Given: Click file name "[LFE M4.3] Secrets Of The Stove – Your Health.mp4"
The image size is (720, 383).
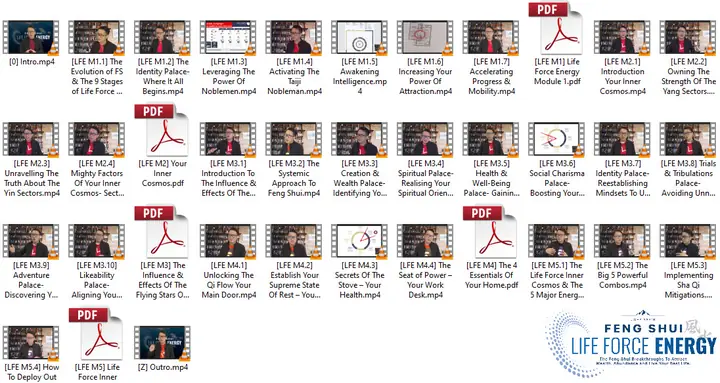Looking at the screenshot, I should 360,280.
